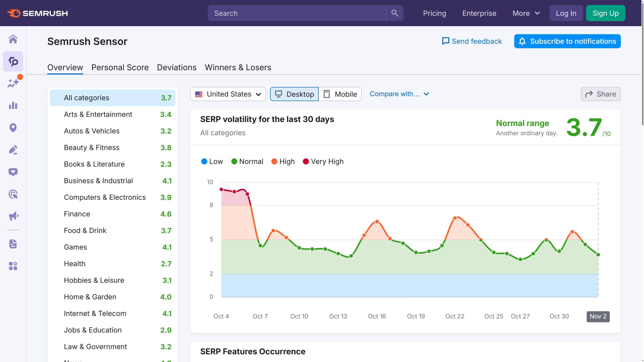Expand the More menu in header

coord(526,13)
